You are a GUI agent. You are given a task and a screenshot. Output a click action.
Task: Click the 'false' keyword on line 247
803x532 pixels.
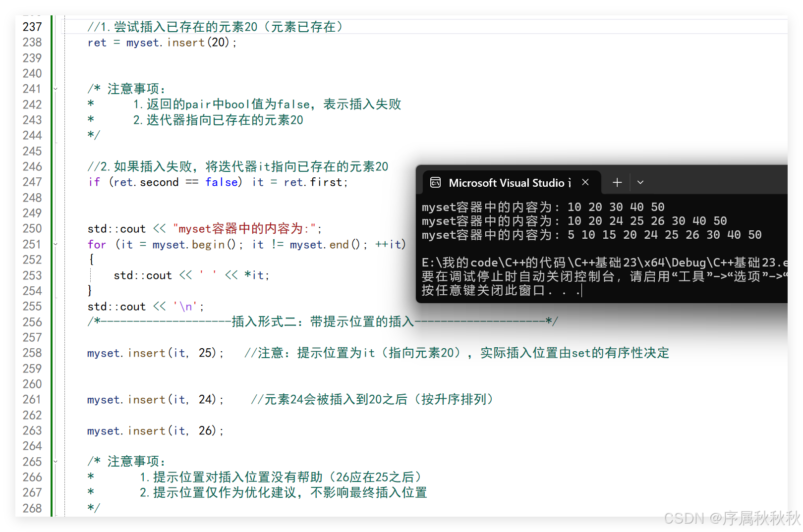pyautogui.click(x=222, y=182)
